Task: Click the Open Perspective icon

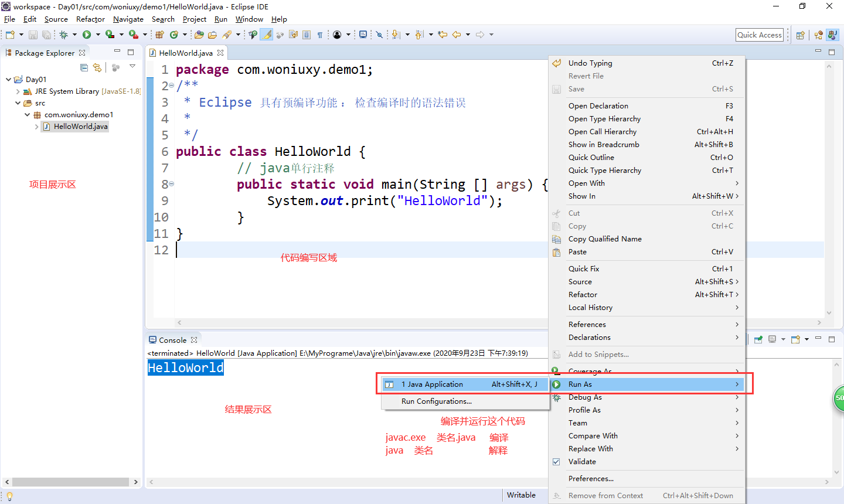Action: (800, 35)
